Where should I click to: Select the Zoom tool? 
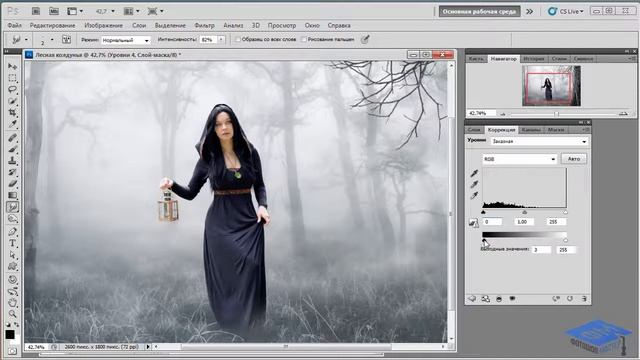pos(13,314)
